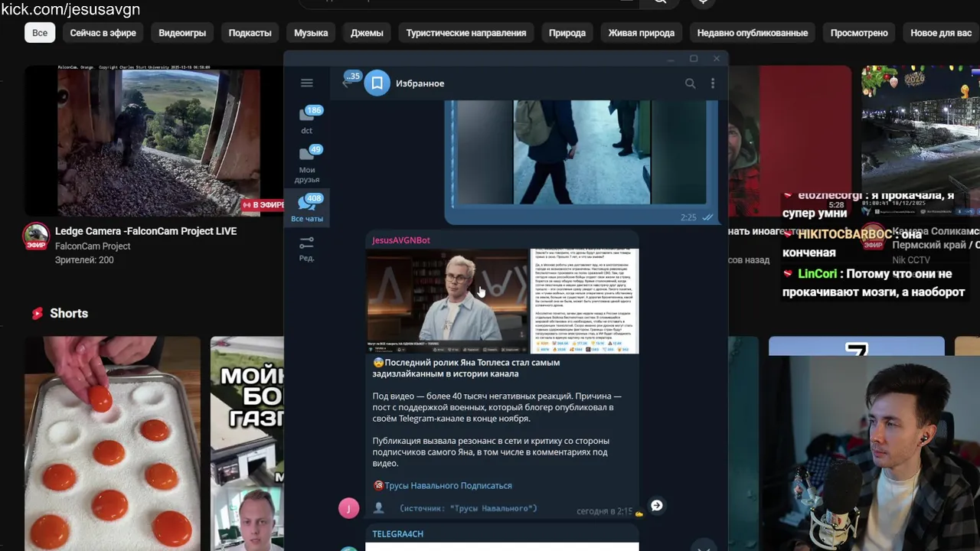This screenshot has height=551, width=980.
Task: Select the Подкасты filter chip
Action: pyautogui.click(x=250, y=33)
